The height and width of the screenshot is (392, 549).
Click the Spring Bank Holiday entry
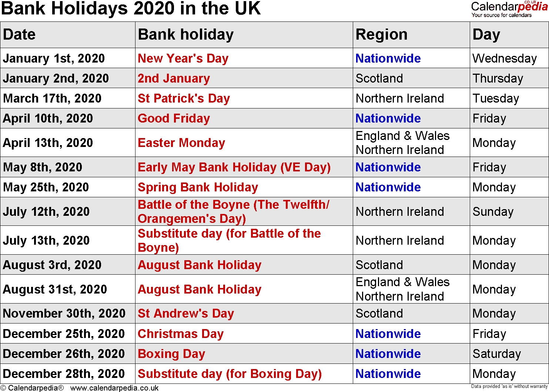198,187
